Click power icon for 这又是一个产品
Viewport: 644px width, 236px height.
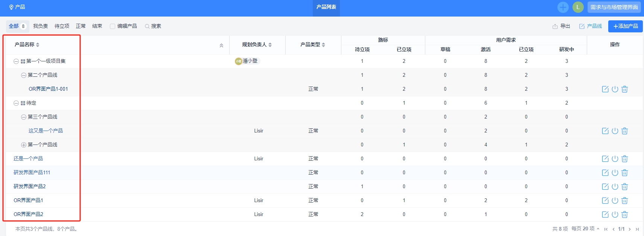tap(615, 131)
